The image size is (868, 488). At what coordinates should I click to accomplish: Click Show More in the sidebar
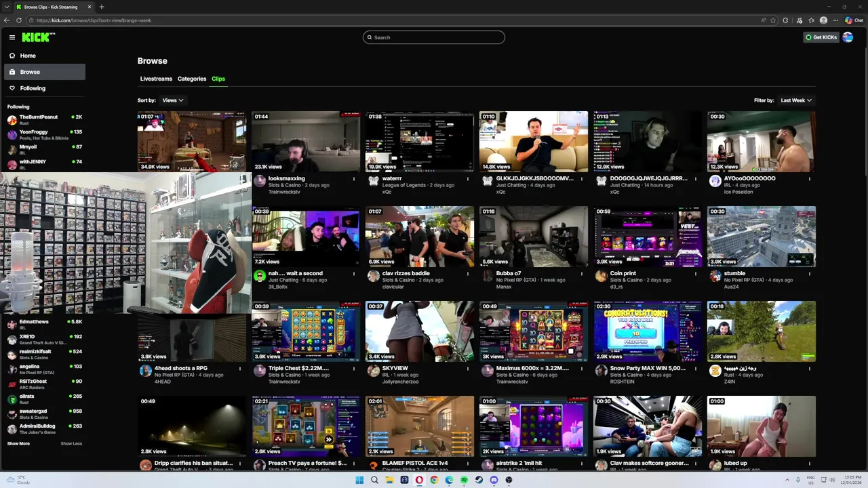coord(18,444)
